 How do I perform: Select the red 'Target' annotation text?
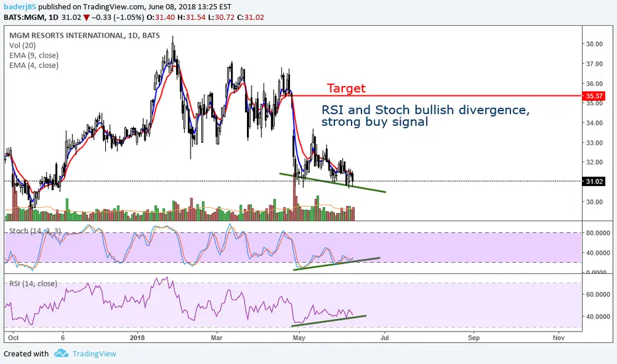click(x=346, y=88)
